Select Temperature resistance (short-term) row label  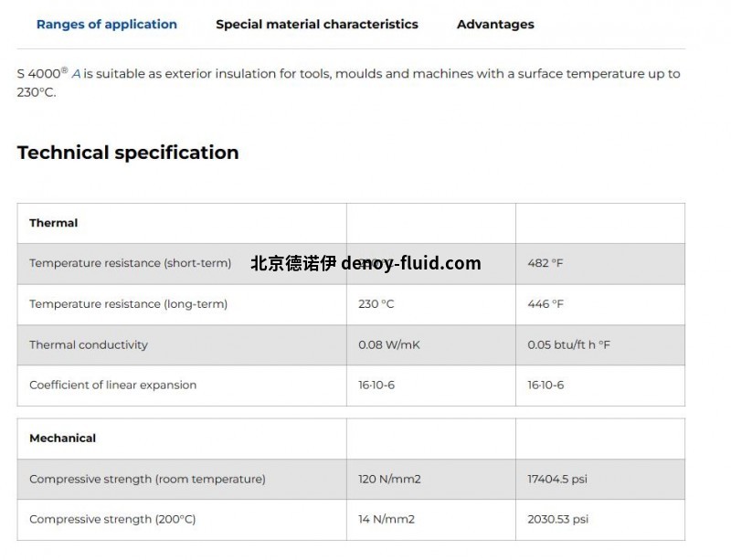(130, 263)
